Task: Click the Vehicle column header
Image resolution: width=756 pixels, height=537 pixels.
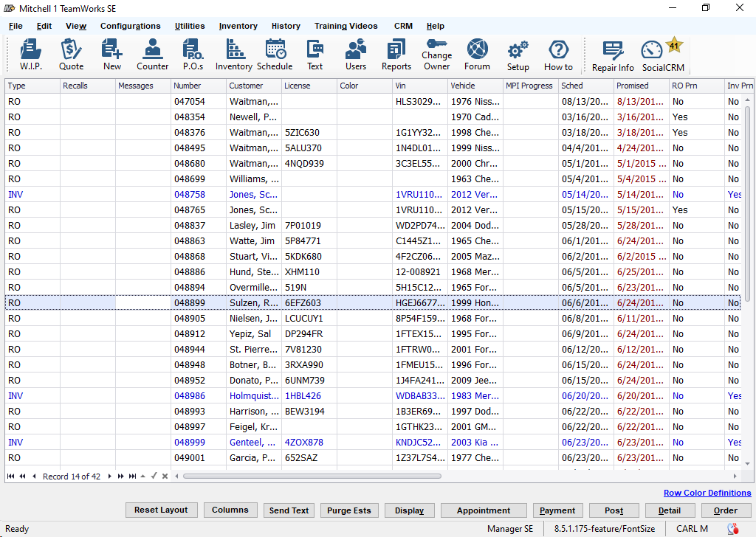Action: point(475,86)
